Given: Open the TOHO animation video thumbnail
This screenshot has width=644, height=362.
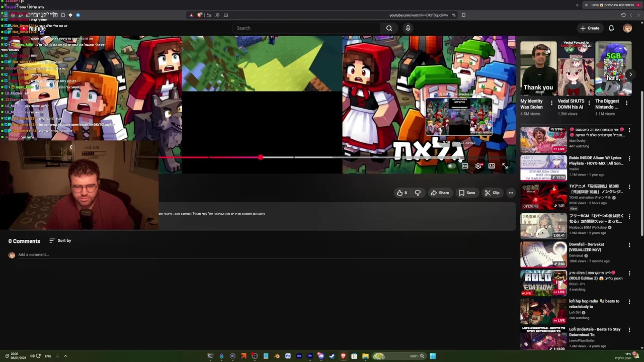Looking at the screenshot, I should pos(543,197).
